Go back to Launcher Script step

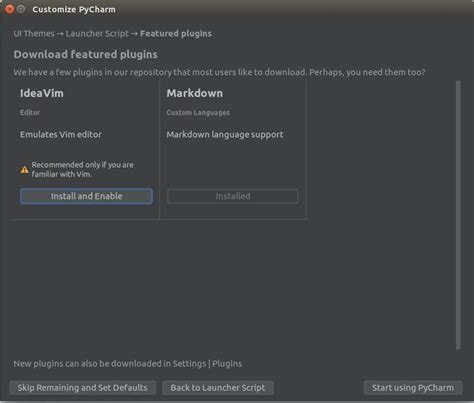click(218, 388)
